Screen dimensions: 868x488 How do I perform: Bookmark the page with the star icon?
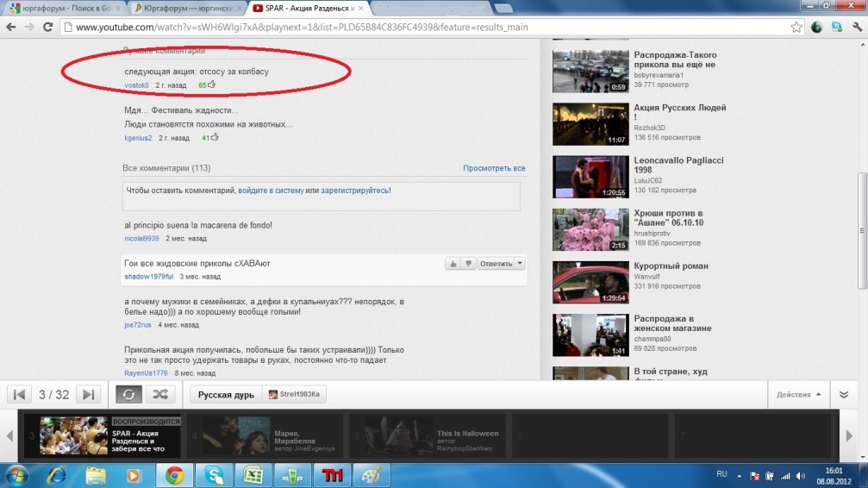point(796,27)
